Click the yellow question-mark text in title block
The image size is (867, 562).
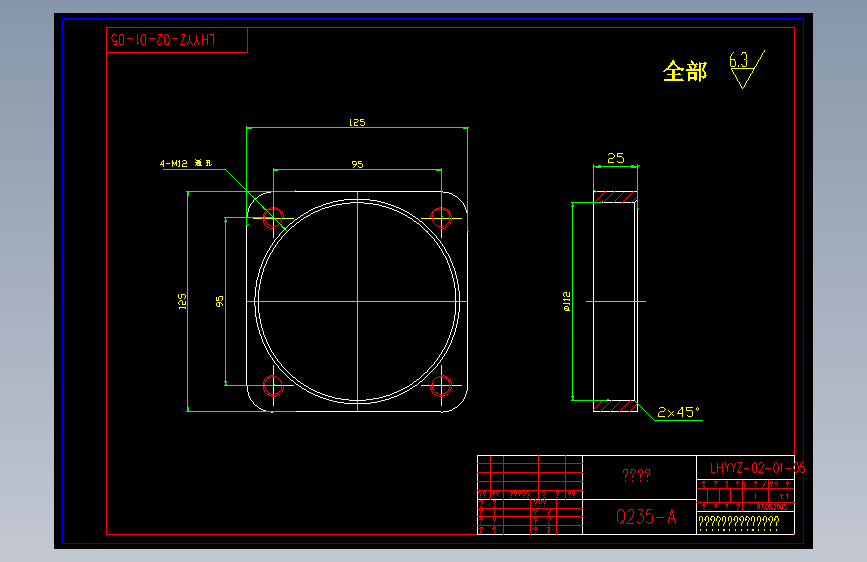coord(739,522)
